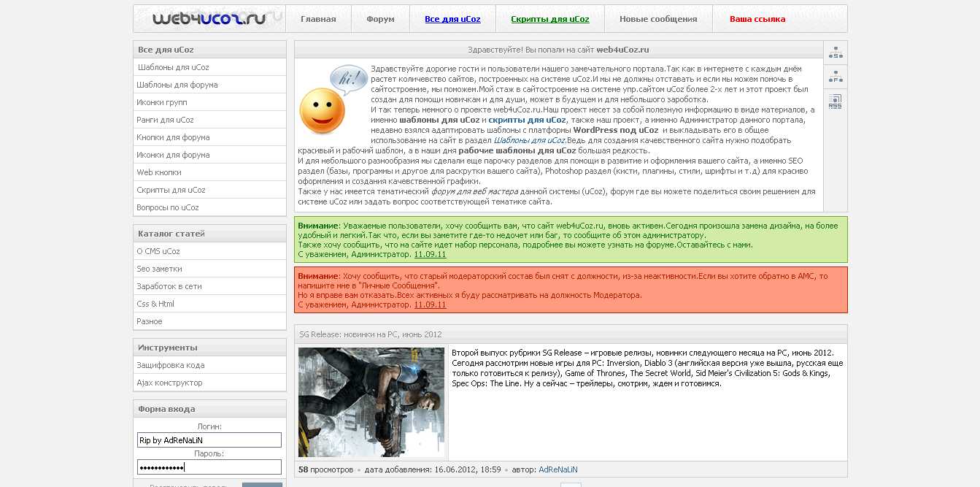The width and height of the screenshot is (980, 487).
Task: Open author AdReNaLiN's profile link
Action: (x=557, y=469)
